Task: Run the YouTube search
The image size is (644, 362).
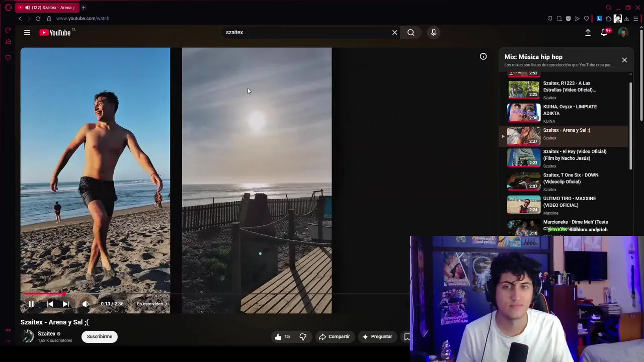Action: click(411, 33)
